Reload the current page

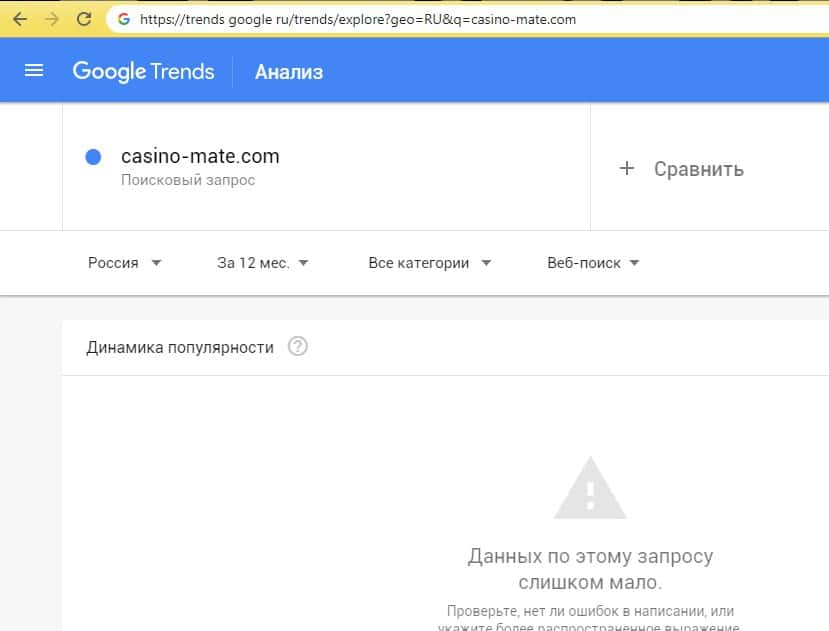pos(84,19)
